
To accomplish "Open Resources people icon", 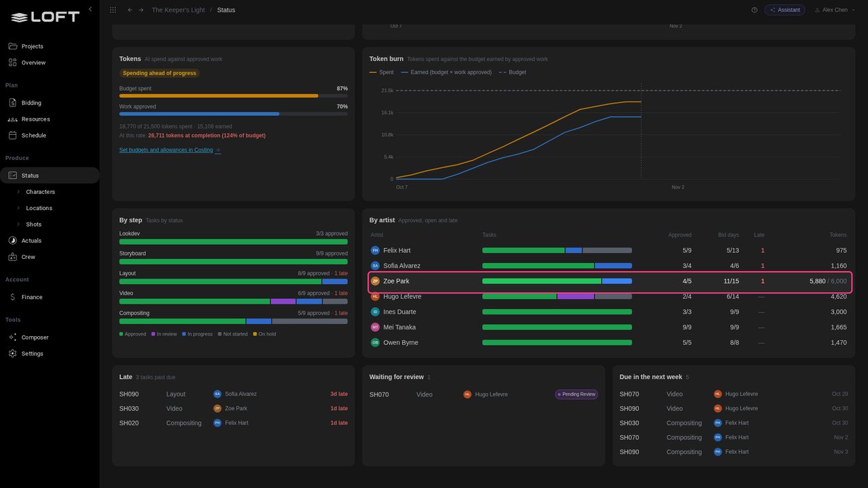I will (12, 119).
